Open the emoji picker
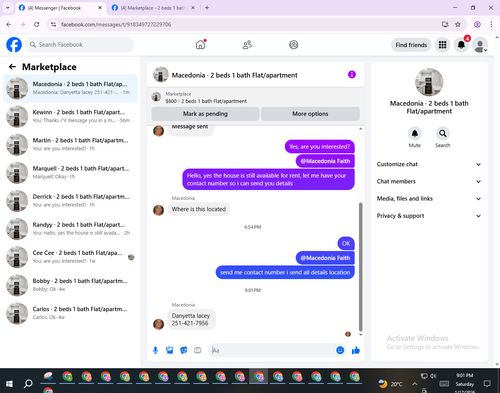The width and height of the screenshot is (500, 393). 340,350
